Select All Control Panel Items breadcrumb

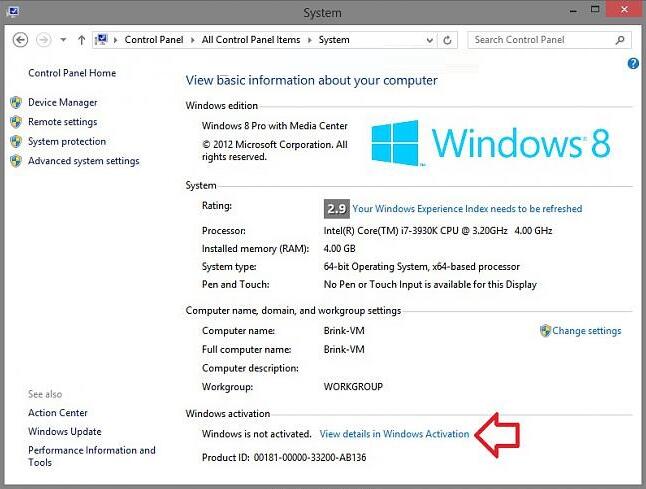pos(251,40)
